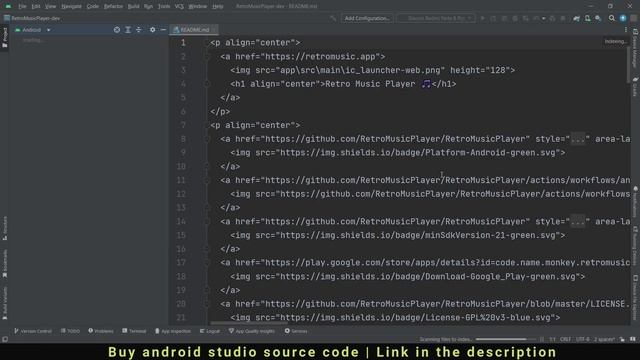Open the Navigate menu
Image resolution: width=640 pixels, height=360 pixels.
pyautogui.click(x=71, y=6)
